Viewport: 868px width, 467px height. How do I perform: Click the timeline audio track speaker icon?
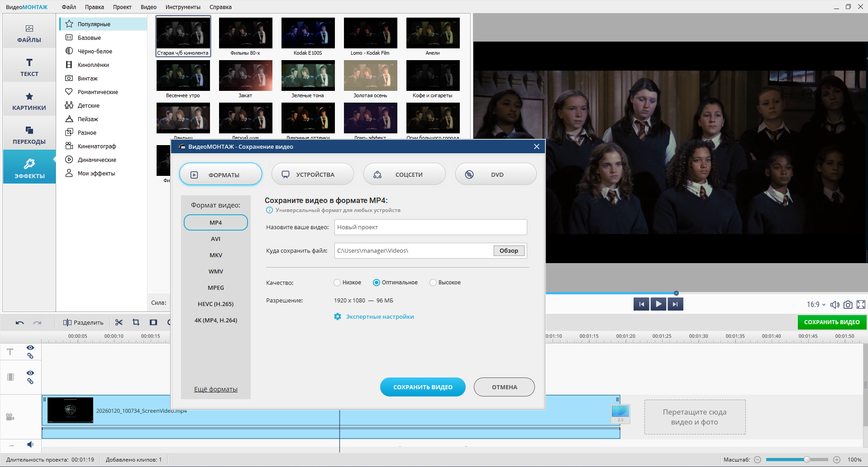click(30, 444)
